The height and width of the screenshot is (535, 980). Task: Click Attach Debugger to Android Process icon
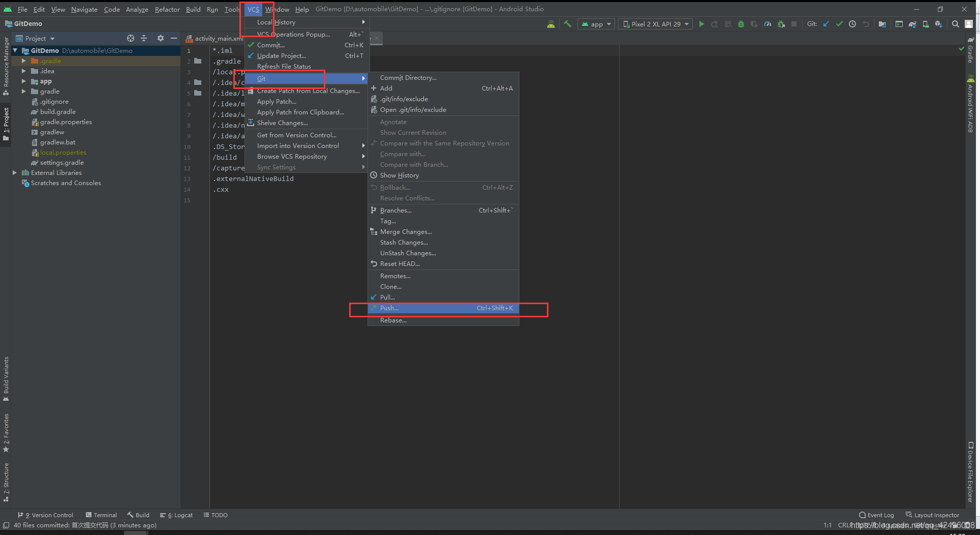click(x=781, y=24)
